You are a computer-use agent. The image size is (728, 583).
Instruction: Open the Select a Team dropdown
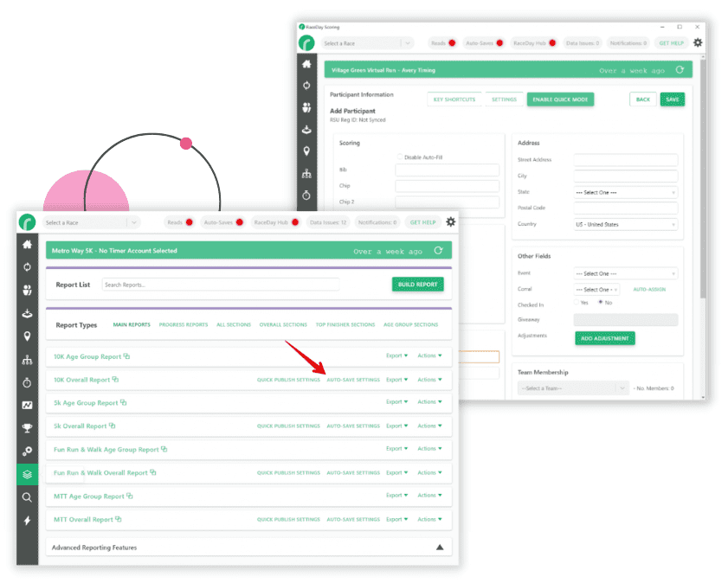pos(573,388)
